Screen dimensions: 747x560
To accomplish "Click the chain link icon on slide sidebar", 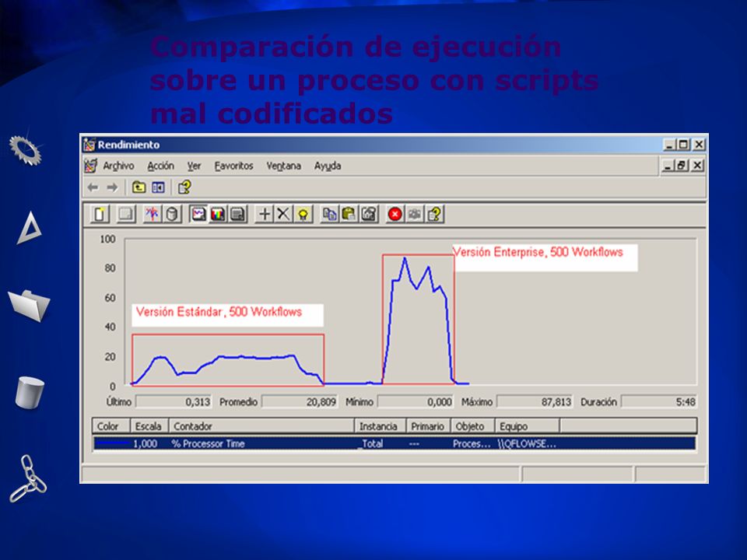I will tap(28, 478).
